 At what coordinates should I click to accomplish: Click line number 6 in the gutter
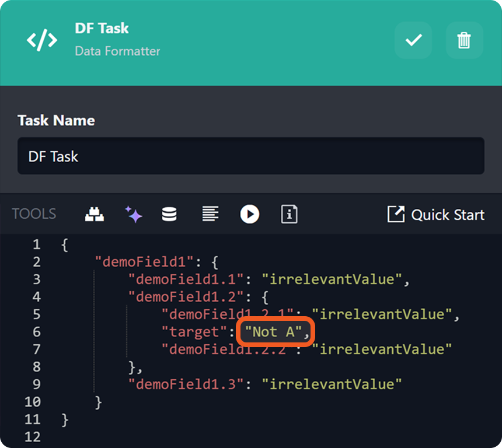[36, 332]
